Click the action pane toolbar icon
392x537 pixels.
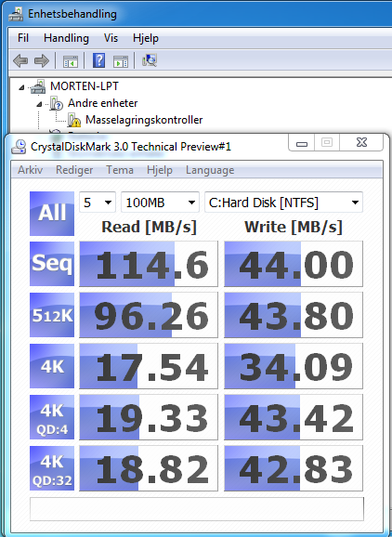(x=121, y=61)
